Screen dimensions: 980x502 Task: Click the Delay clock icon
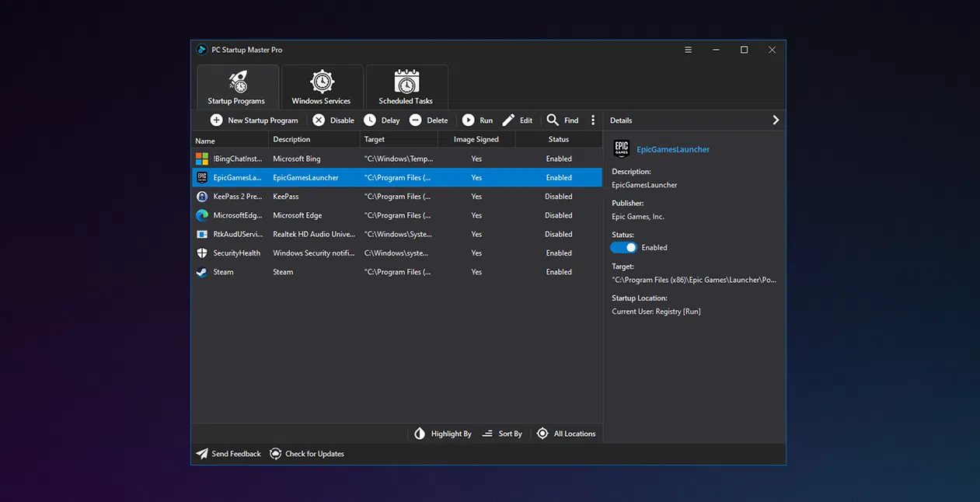coord(370,120)
